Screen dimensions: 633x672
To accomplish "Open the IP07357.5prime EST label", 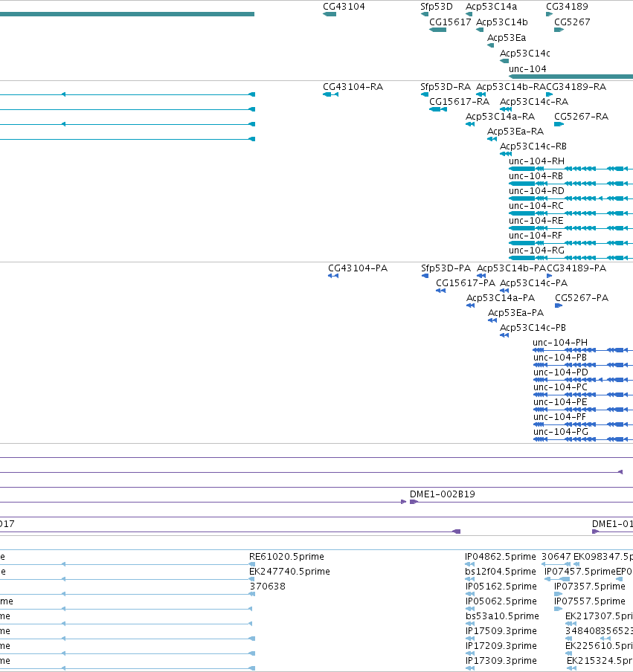I will coord(590,587).
